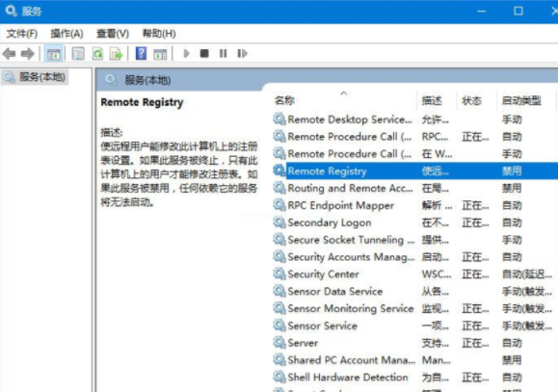Image resolution: width=558 pixels, height=392 pixels.
Task: Click the Export List toolbar icon
Action: tap(116, 54)
